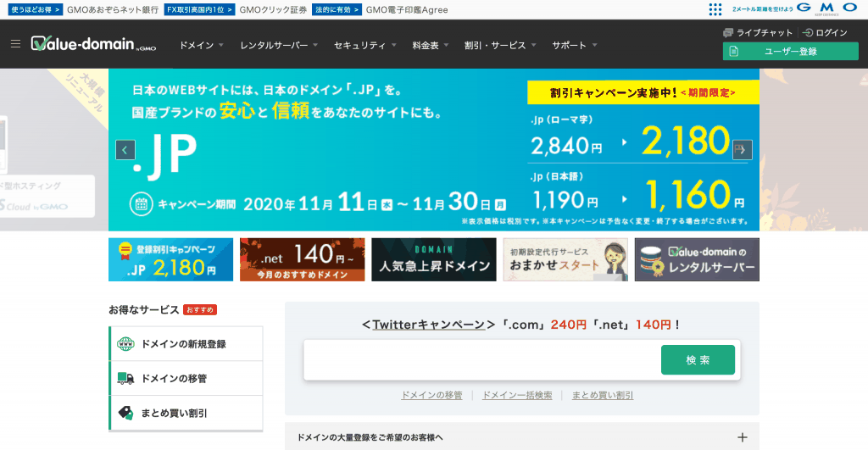This screenshot has height=450, width=868.
Task: Click the FX取引高国内1位 blue tag
Action: tap(199, 9)
